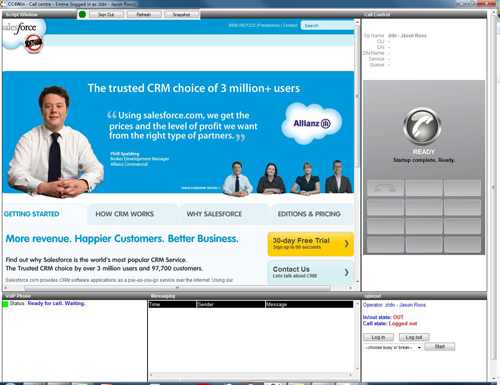The width and height of the screenshot is (500, 385).
Task: Open the choose busy or break dropdown
Action: 393,347
